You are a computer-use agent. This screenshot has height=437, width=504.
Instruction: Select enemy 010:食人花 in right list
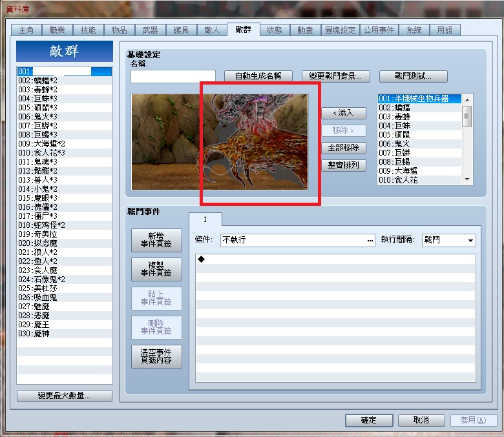point(419,180)
